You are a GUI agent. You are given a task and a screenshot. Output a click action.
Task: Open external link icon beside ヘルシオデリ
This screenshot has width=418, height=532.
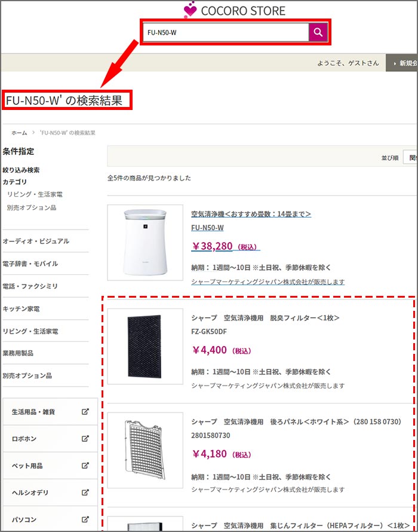(85, 493)
